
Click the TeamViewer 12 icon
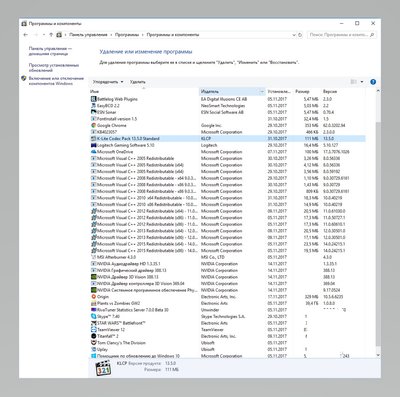(94, 329)
